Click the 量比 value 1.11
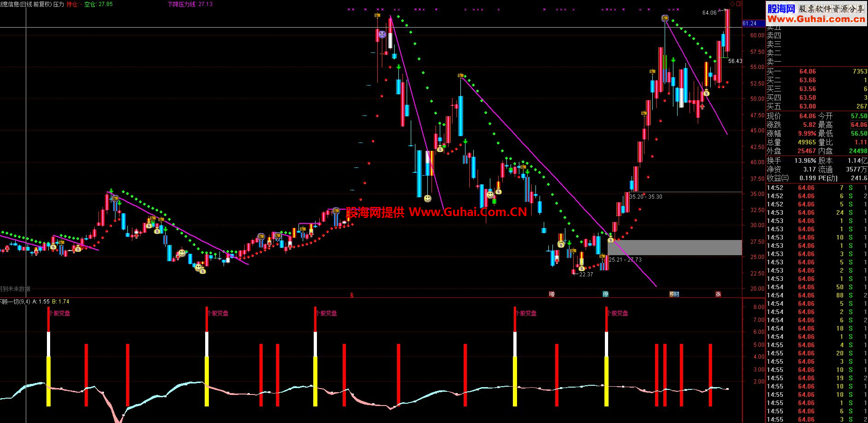This screenshot has height=423, width=868. click(861, 143)
